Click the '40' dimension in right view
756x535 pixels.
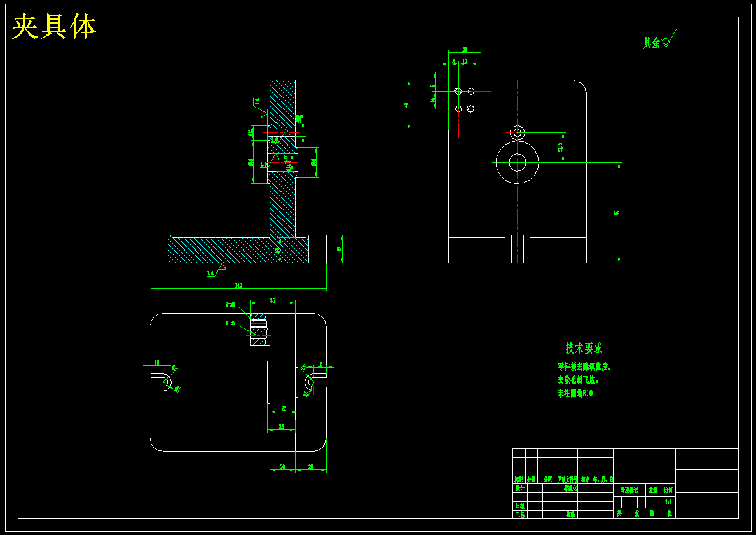tap(406, 105)
